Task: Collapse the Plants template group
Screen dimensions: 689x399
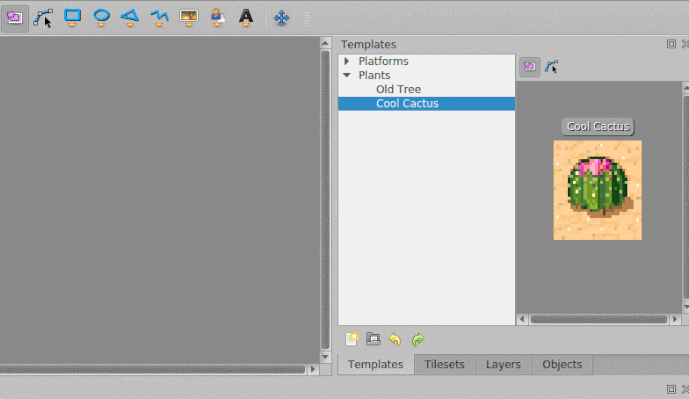Action: (x=347, y=75)
